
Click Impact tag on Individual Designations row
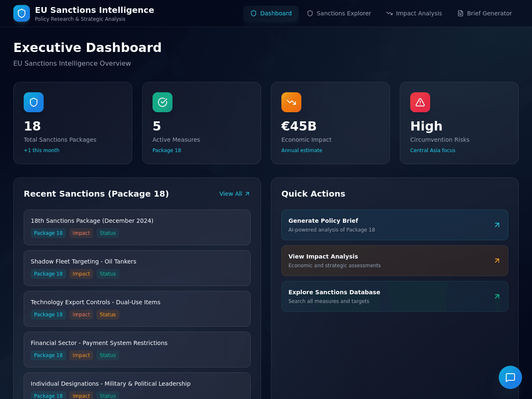point(81,396)
